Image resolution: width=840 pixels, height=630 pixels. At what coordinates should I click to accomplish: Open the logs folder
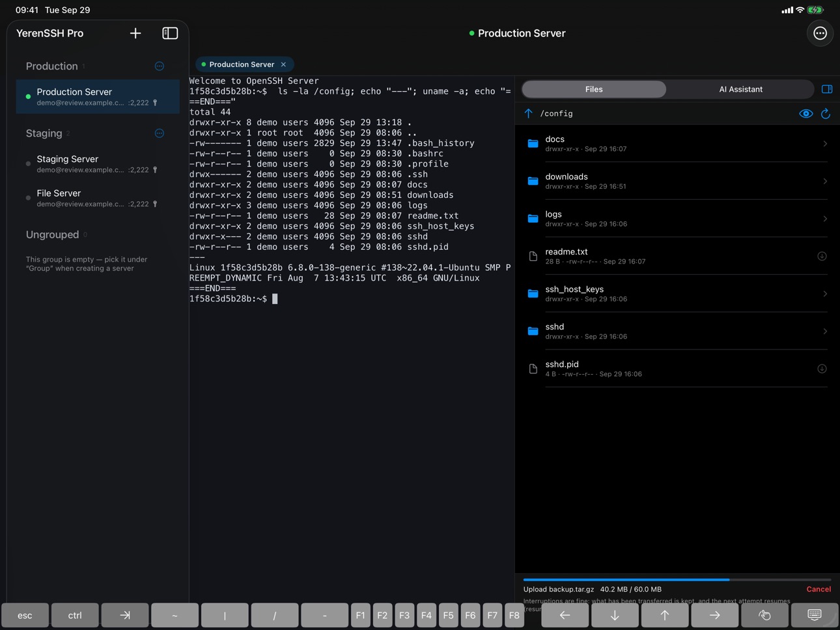pos(677,219)
